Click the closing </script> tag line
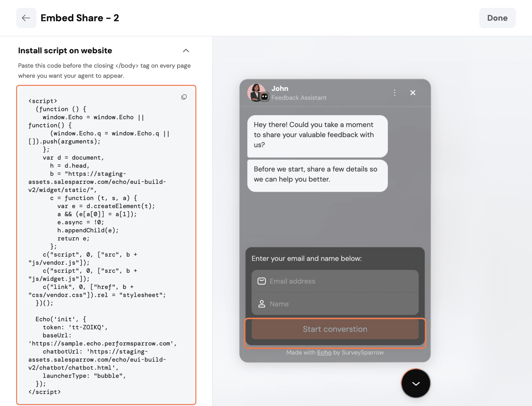532x406 pixels. [x=44, y=392]
